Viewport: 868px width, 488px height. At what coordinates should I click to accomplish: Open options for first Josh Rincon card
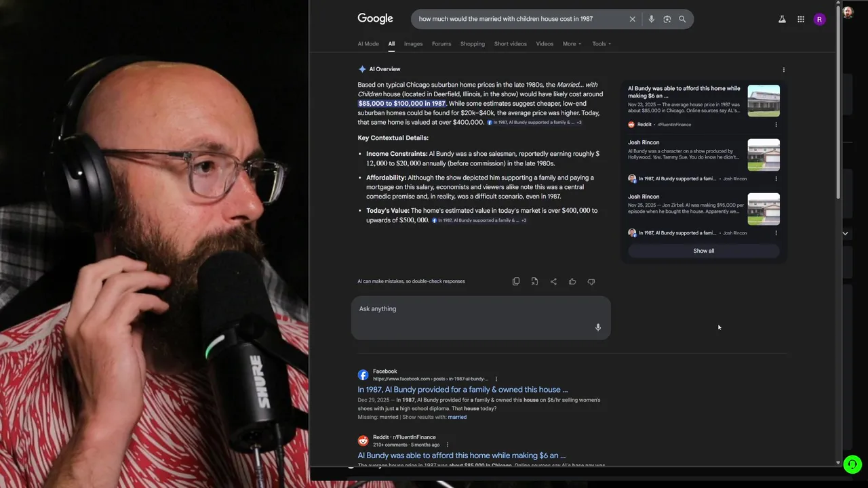pos(776,179)
